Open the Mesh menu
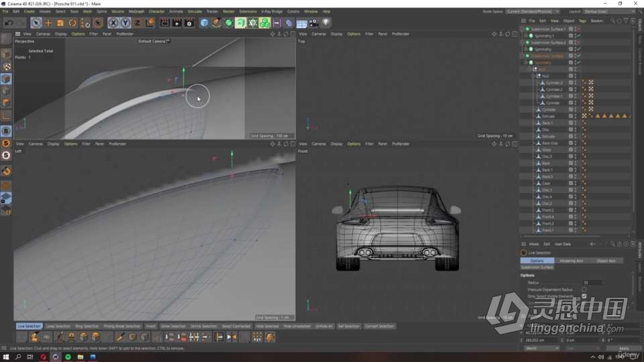Viewport: 644px width, 362px height. pyautogui.click(x=87, y=11)
